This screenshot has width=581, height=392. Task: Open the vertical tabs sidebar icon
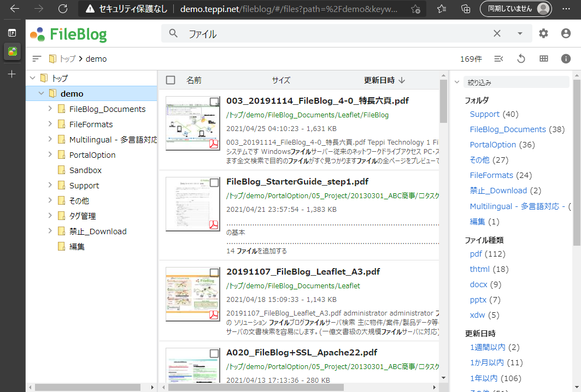pyautogui.click(x=12, y=33)
